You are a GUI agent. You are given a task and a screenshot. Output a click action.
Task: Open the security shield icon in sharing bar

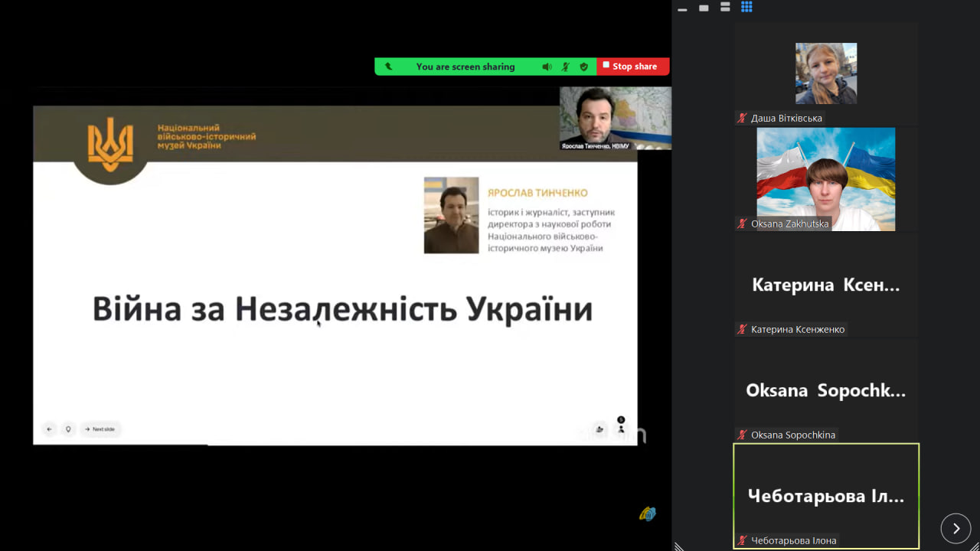[583, 67]
